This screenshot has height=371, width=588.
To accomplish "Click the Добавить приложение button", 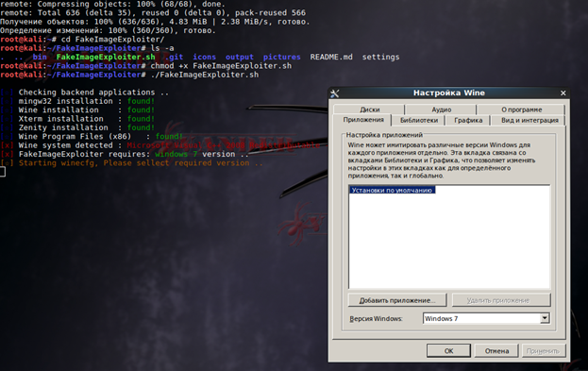I will click(x=397, y=300).
